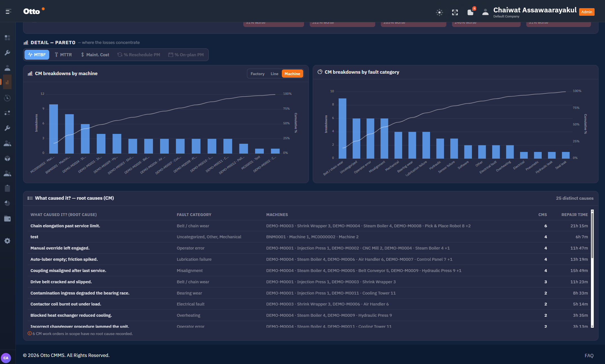The image size is (605, 364).
Task: Select row 'Manual override left engaged.'
Action: click(309, 248)
